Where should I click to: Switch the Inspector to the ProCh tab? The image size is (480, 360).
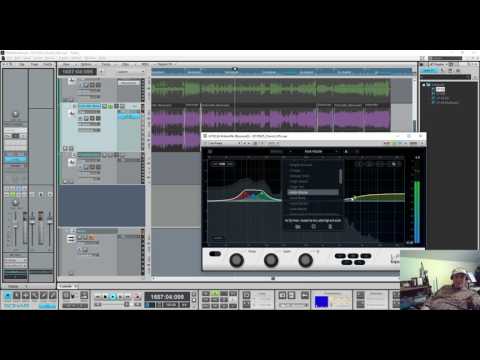pyautogui.click(x=48, y=64)
